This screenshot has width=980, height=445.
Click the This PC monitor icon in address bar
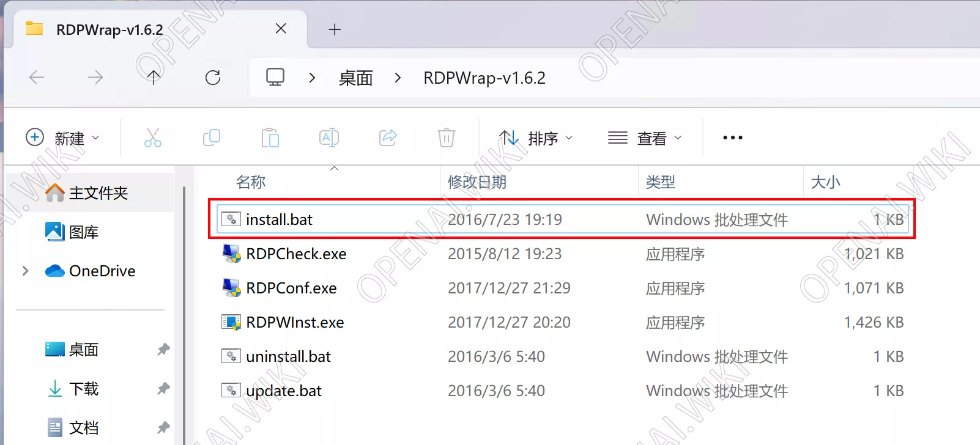[275, 77]
